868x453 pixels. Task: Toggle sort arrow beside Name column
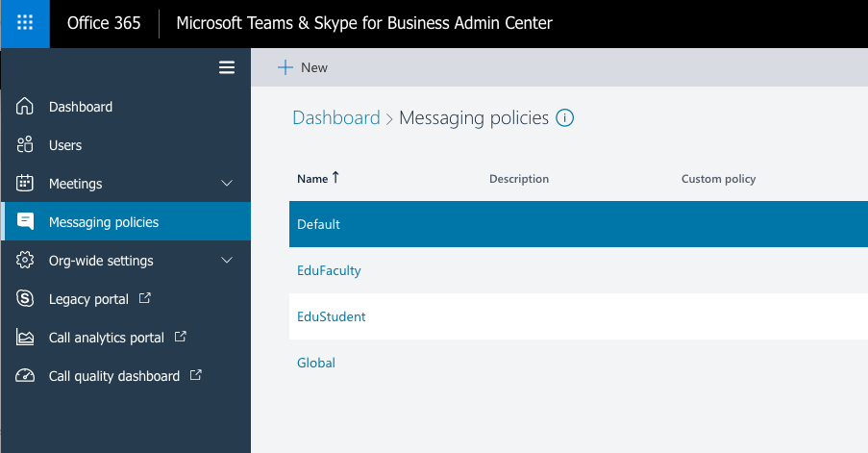coord(335,178)
